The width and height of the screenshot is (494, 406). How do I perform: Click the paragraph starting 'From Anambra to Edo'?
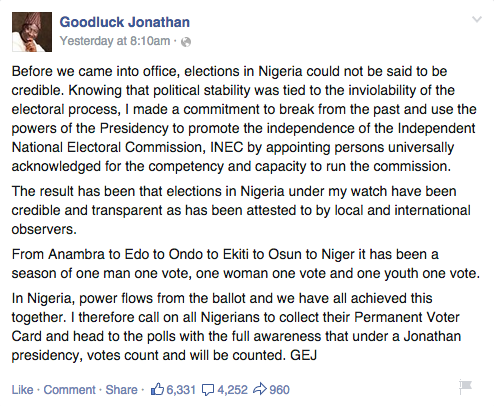pos(246,264)
